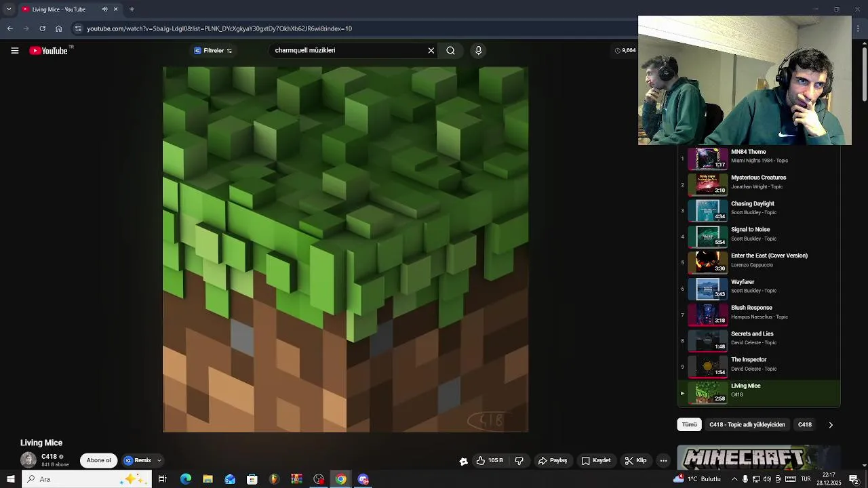
Task: Open the Windows Start menu
Action: click(10, 479)
